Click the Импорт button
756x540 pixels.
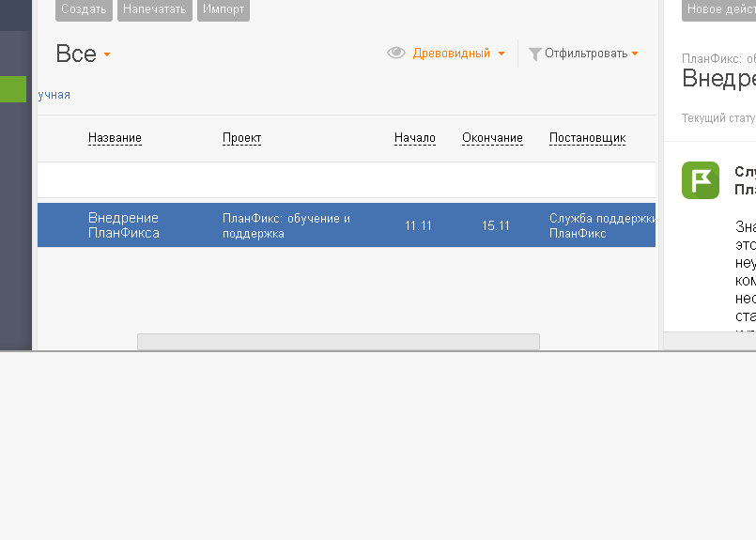click(224, 9)
